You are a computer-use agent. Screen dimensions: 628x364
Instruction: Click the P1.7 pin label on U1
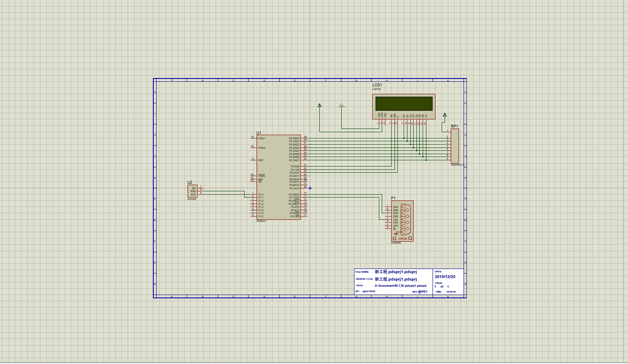261,216
